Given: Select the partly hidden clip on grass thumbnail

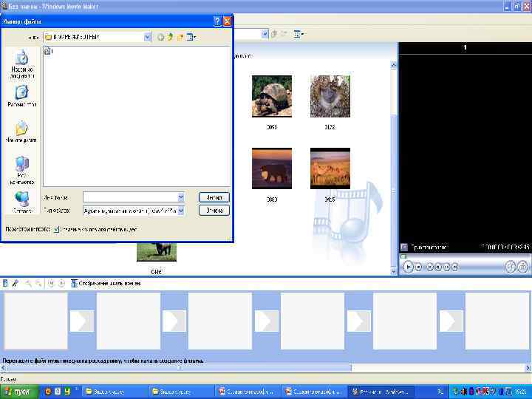Looking at the screenshot, I should pos(157,252).
